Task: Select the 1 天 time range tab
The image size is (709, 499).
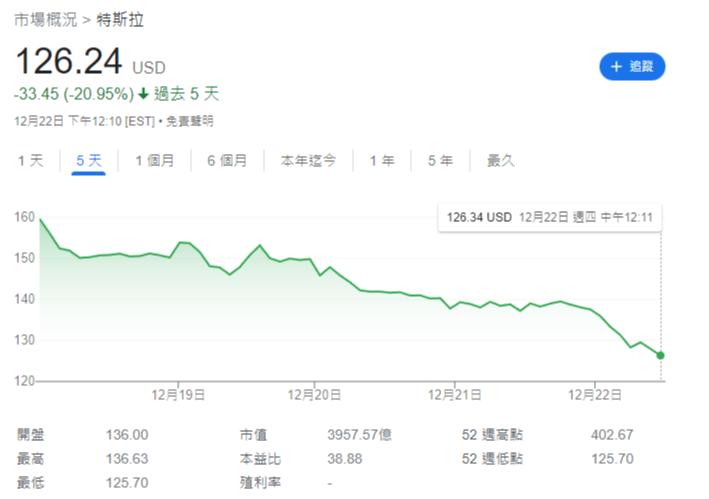Action: coord(31,160)
